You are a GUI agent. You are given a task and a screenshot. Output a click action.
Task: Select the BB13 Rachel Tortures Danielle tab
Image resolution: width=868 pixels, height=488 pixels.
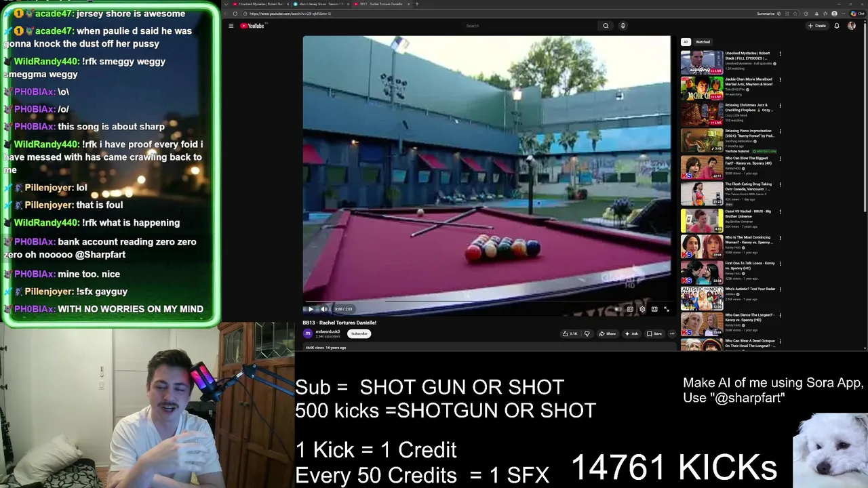[381, 4]
